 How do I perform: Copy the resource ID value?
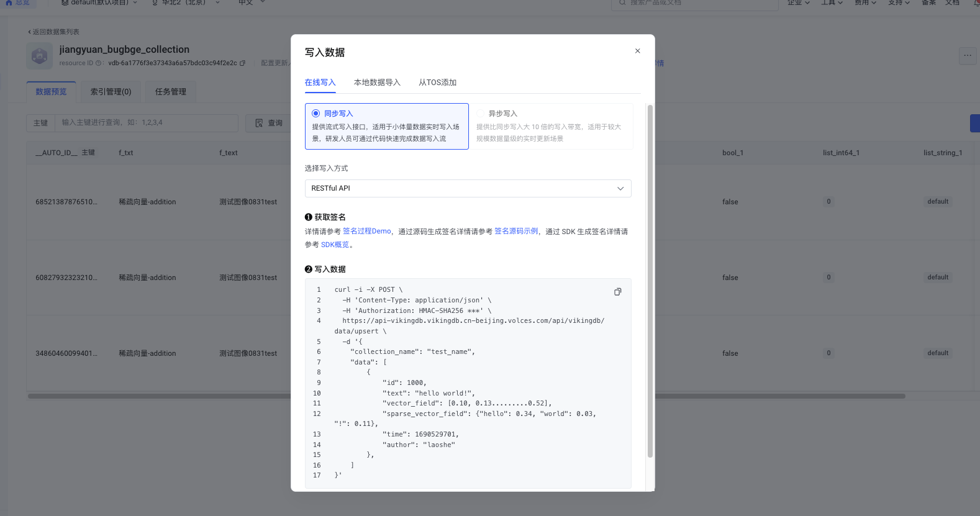click(242, 63)
